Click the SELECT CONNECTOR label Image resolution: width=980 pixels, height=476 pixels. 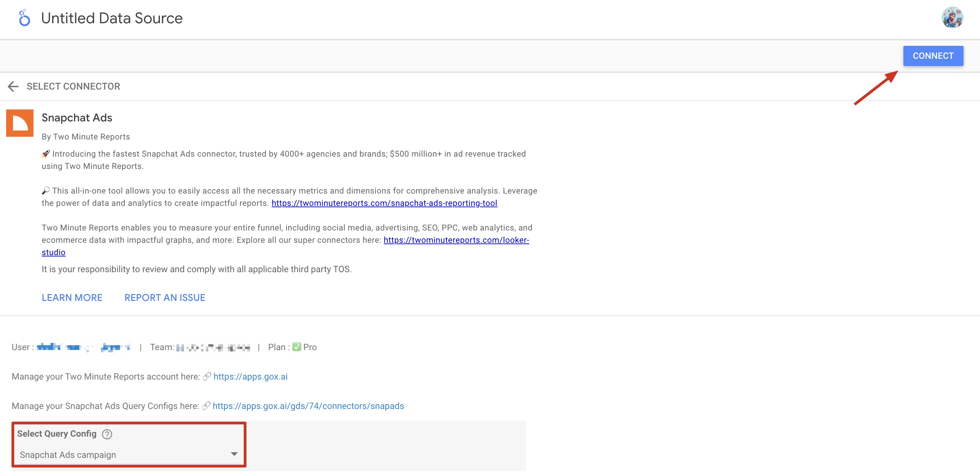point(74,87)
